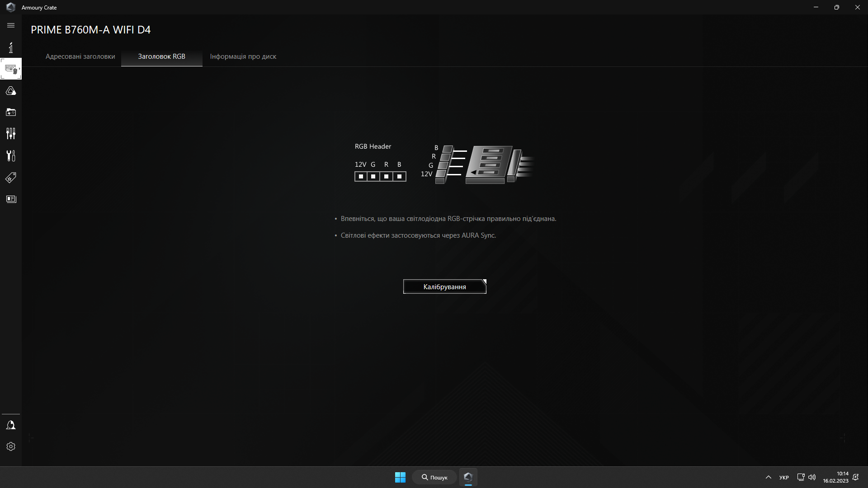Expand hidden system tray icons
This screenshot has width=868, height=488.
(768, 477)
